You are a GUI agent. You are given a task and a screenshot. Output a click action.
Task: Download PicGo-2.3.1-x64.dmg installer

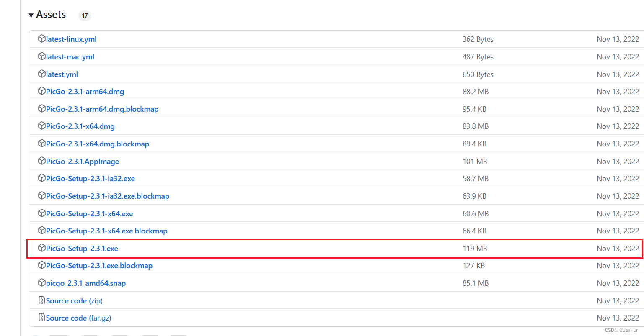80,126
